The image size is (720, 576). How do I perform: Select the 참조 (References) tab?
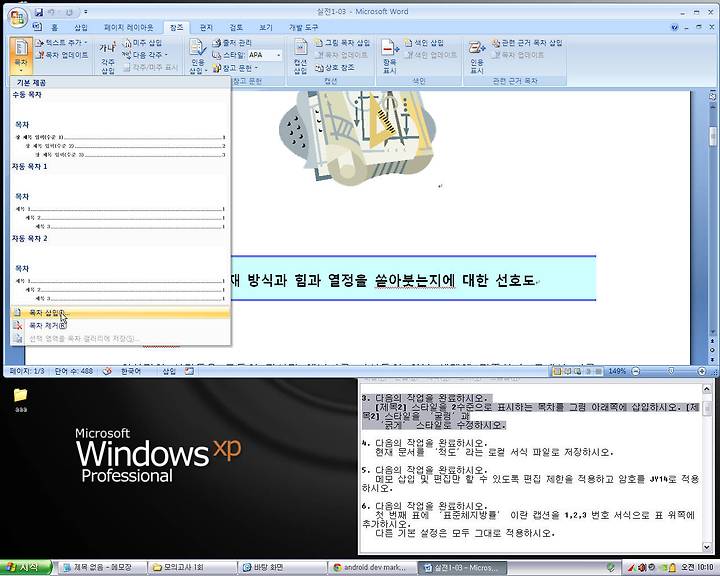tap(176, 28)
